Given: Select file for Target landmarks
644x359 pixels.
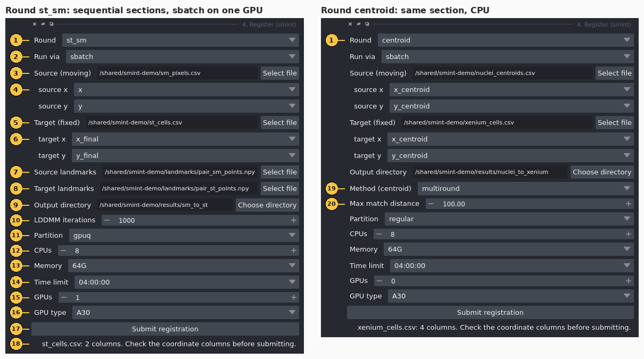Looking at the screenshot, I should [280, 188].
